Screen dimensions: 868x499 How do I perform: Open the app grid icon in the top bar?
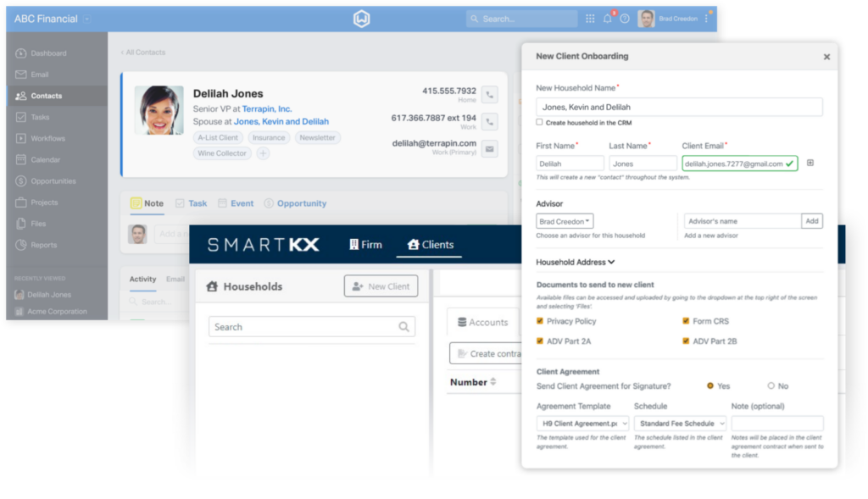(x=590, y=17)
